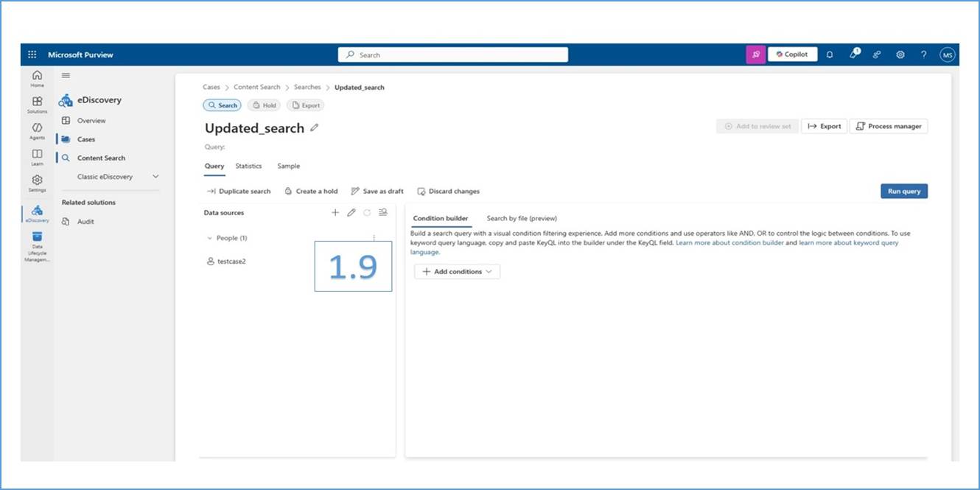This screenshot has width=980, height=490.
Task: Click the Updated_search heading text
Action: click(x=254, y=128)
